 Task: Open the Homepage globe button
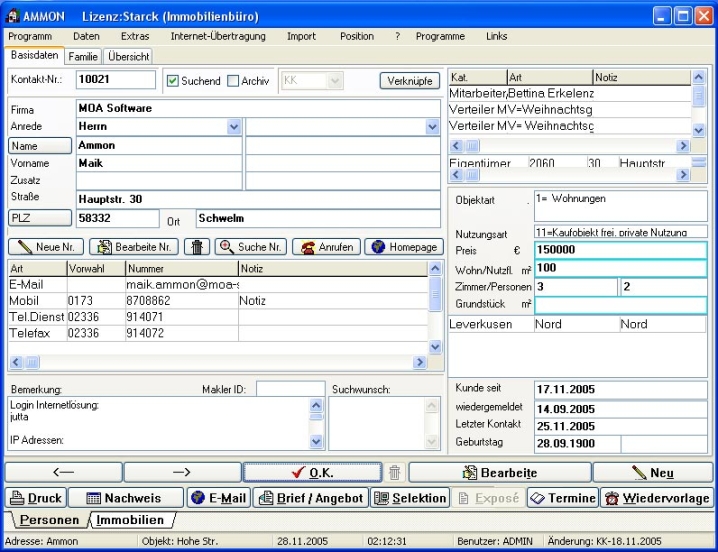[x=403, y=246]
